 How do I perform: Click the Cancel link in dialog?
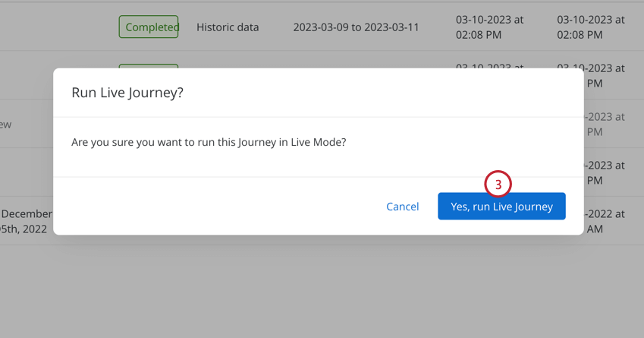(x=403, y=207)
